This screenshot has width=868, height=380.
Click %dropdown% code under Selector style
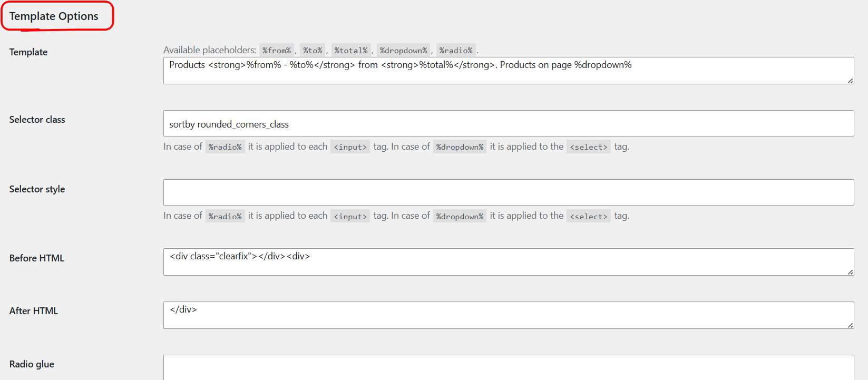pyautogui.click(x=460, y=216)
